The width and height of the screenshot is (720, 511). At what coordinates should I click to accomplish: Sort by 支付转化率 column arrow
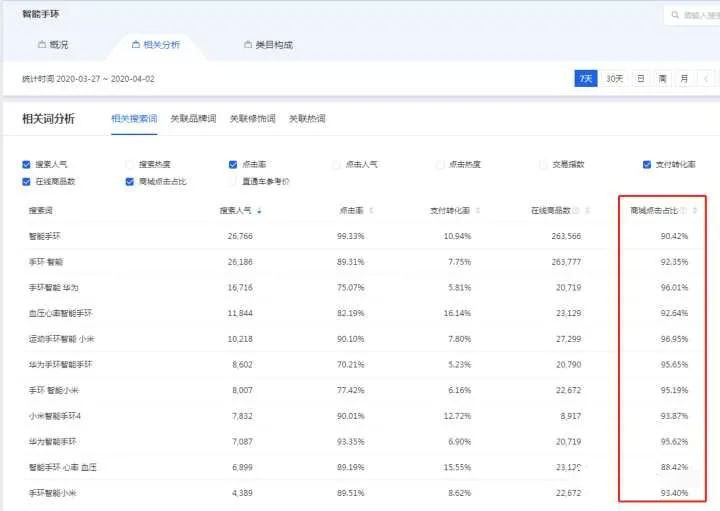point(478,211)
